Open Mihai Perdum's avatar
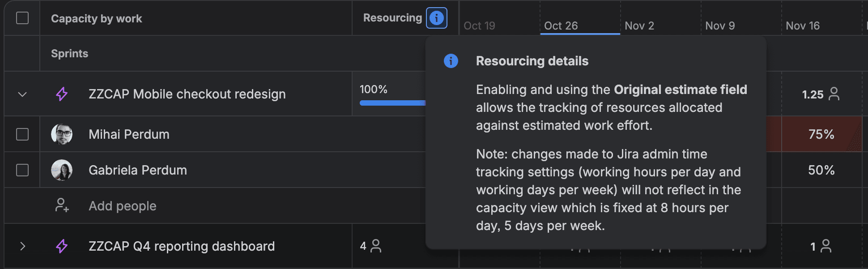This screenshot has height=269, width=868. coord(62,134)
